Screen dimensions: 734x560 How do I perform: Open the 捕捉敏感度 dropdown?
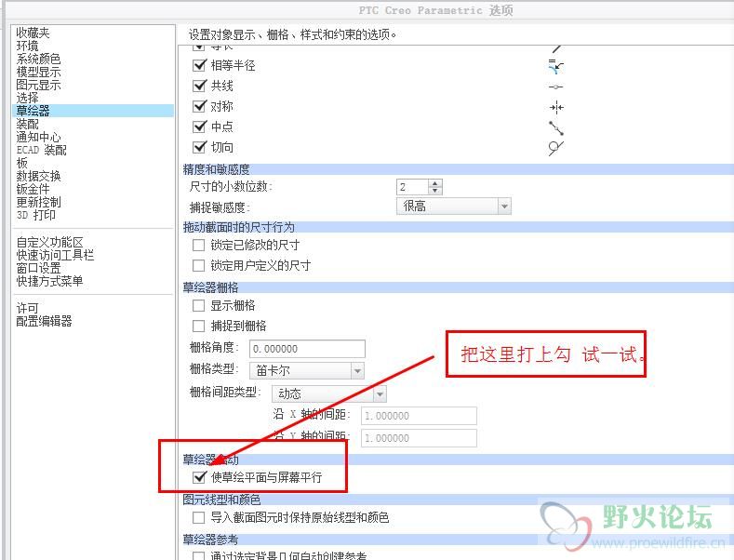pos(454,206)
